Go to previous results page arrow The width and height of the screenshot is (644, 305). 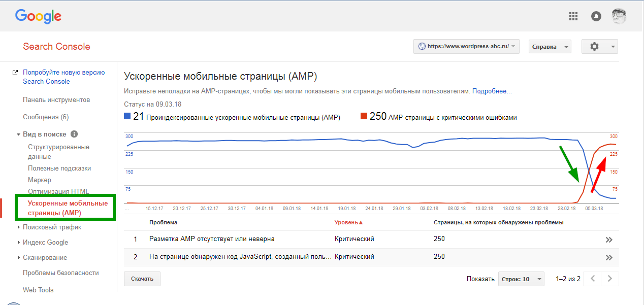[593, 279]
